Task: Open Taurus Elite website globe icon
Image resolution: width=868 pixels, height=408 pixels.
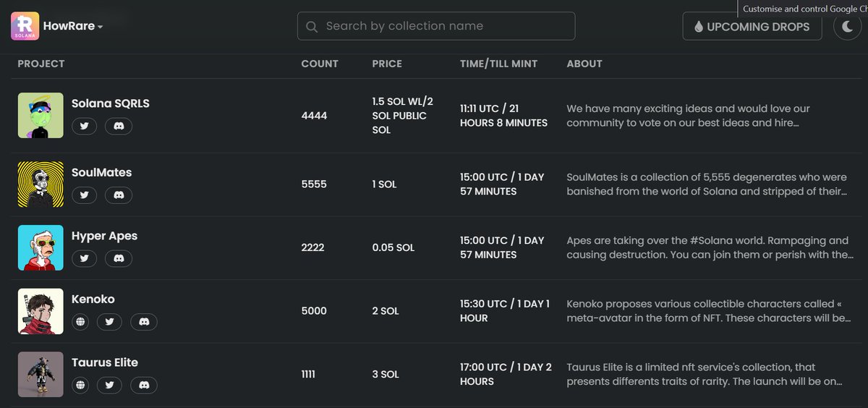Action: 80,385
